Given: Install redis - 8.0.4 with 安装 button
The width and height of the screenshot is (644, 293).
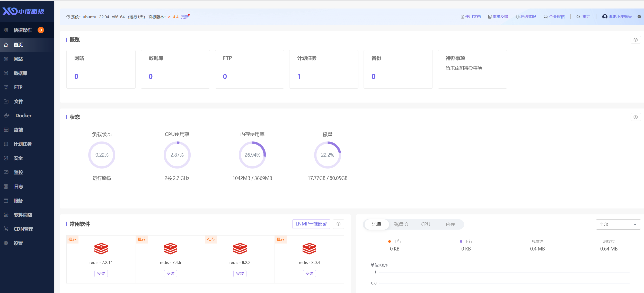Looking at the screenshot, I should [309, 274].
